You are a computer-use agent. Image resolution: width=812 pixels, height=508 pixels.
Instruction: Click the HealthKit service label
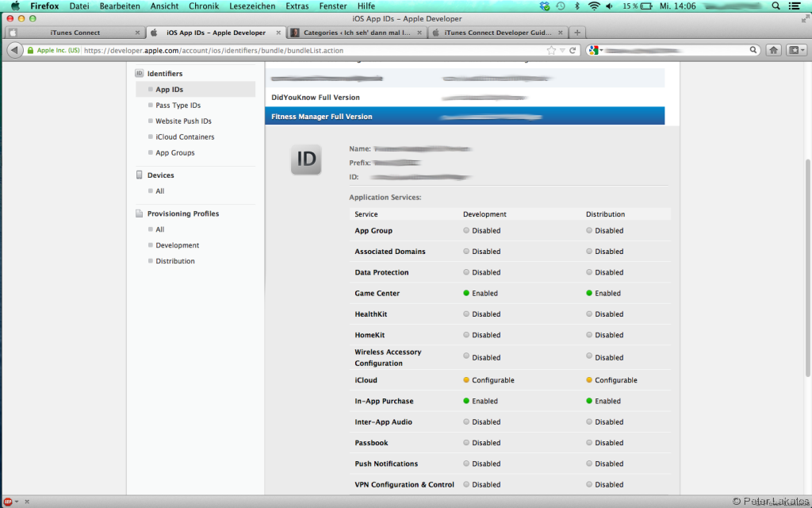point(371,314)
